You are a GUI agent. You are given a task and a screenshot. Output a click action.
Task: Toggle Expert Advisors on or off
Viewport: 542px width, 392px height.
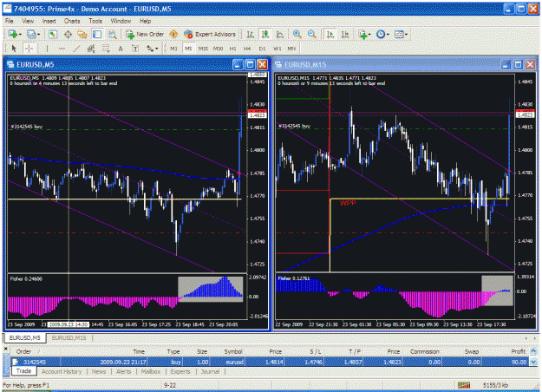(x=210, y=34)
